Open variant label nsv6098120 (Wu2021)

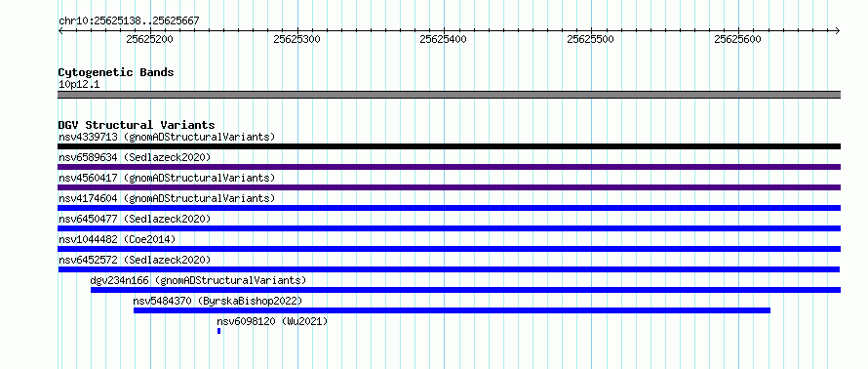click(272, 321)
